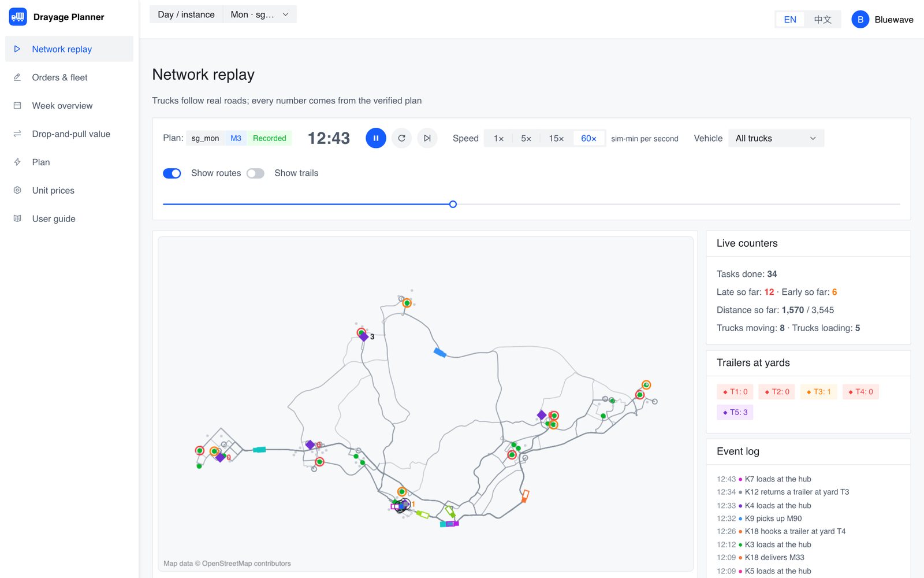Click the Drayage Planner truck logo
Screen dimensions: 924x578
pos(18,17)
